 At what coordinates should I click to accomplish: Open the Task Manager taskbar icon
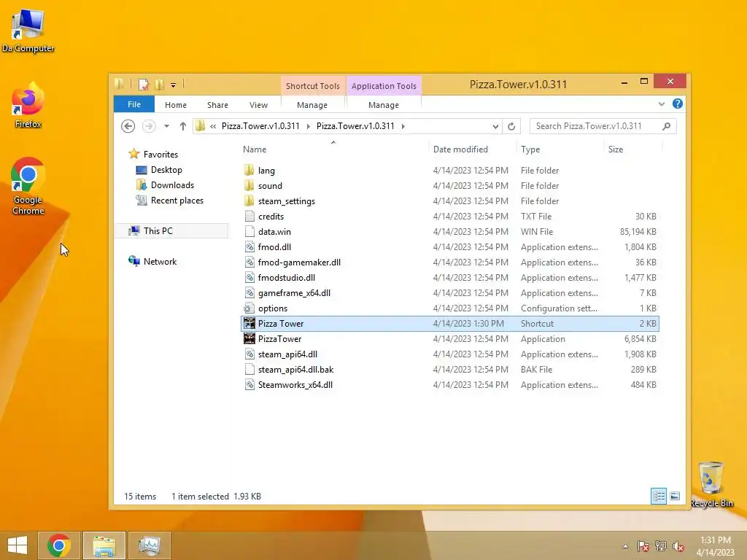pyautogui.click(x=150, y=545)
